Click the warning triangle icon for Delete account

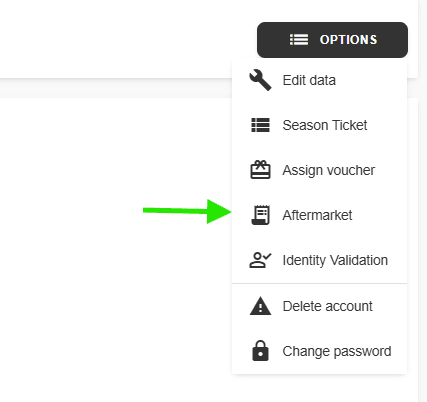pyautogui.click(x=260, y=306)
